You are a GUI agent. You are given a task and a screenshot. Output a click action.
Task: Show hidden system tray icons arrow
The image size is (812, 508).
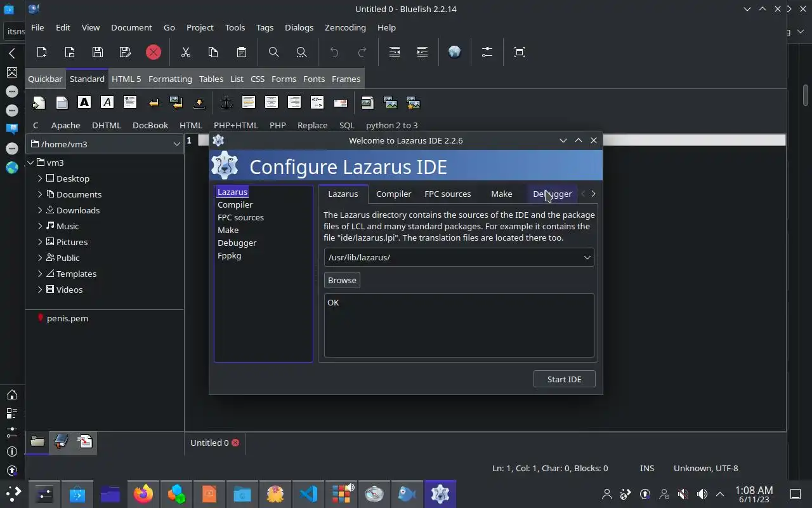(720, 494)
